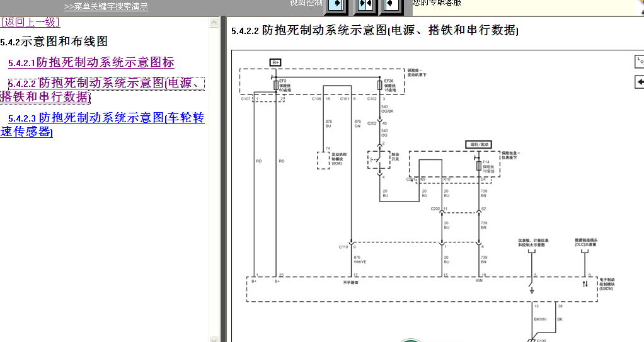Click the C110 connector label
644x342 pixels.
343,247
